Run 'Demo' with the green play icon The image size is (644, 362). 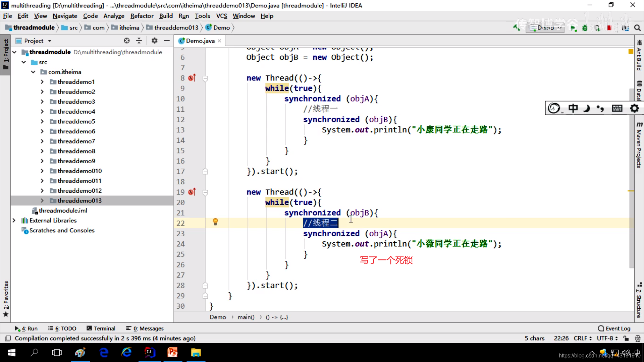pyautogui.click(x=574, y=28)
